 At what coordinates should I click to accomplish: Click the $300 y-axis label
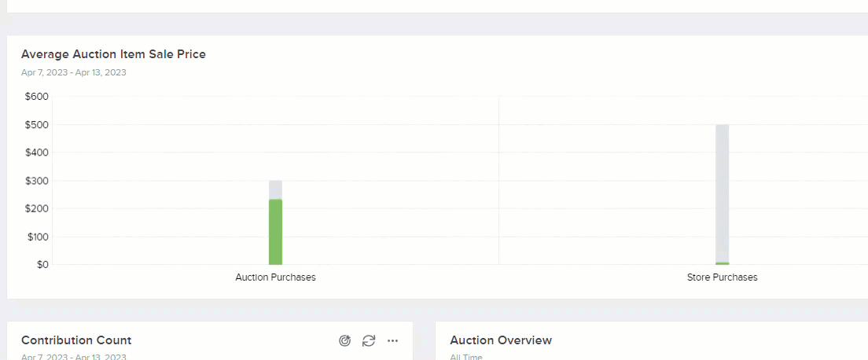tap(37, 181)
